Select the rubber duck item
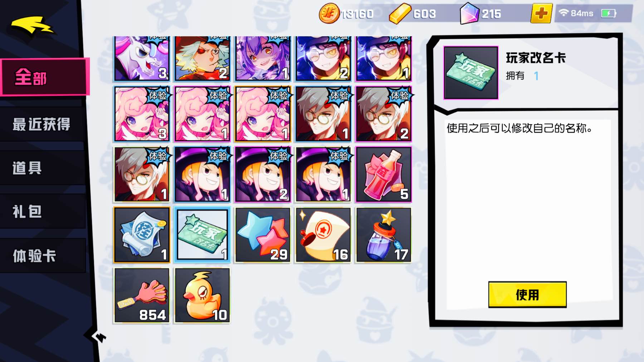The height and width of the screenshot is (362, 644). pyautogui.click(x=203, y=295)
